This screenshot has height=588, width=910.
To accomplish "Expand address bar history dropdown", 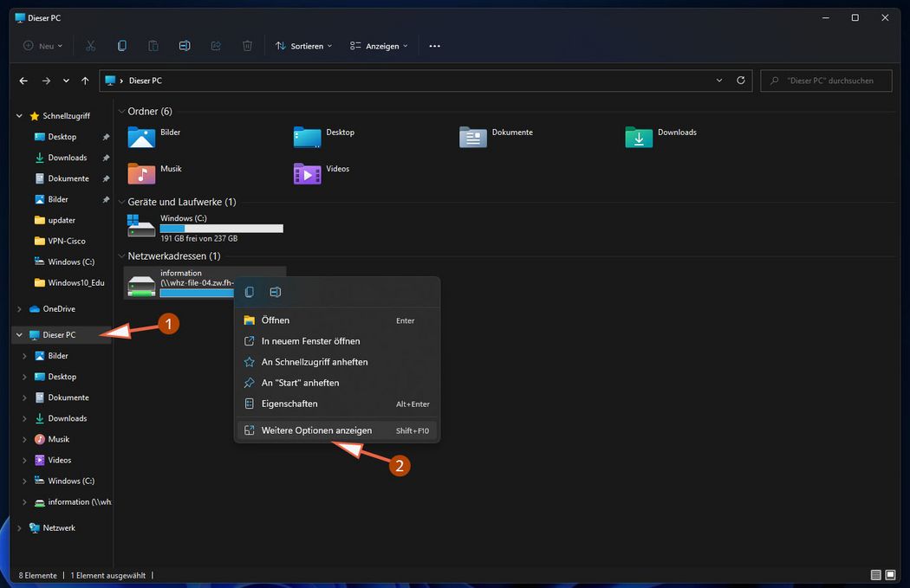I will click(719, 81).
